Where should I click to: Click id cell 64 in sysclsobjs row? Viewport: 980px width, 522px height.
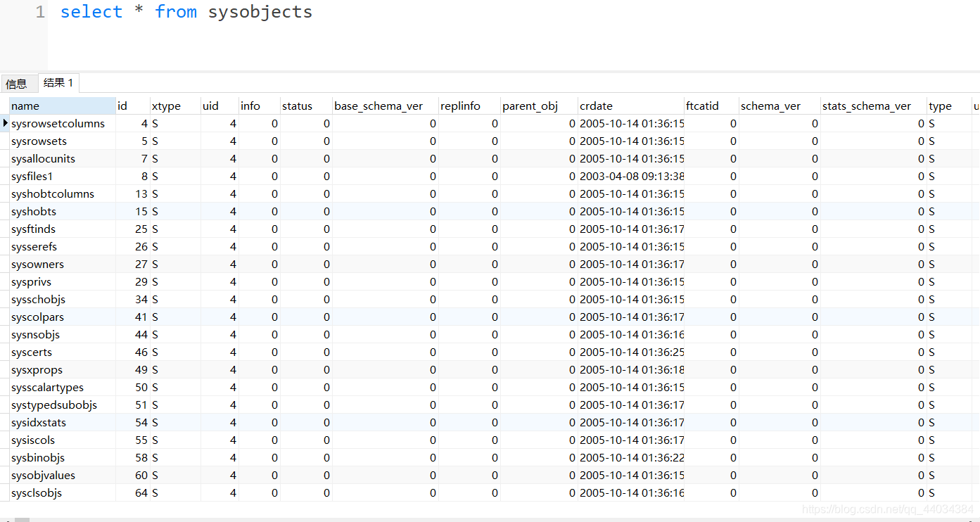pos(133,492)
